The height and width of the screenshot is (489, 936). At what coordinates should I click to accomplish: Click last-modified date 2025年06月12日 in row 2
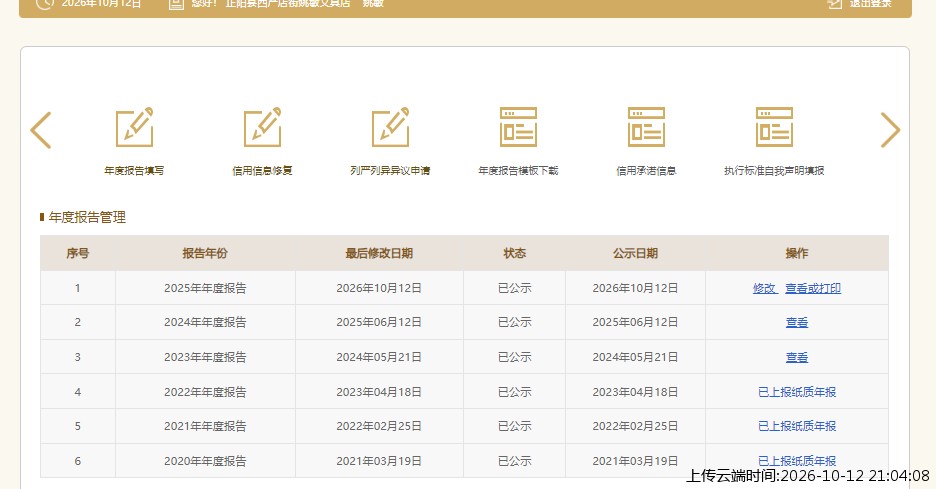coord(379,322)
